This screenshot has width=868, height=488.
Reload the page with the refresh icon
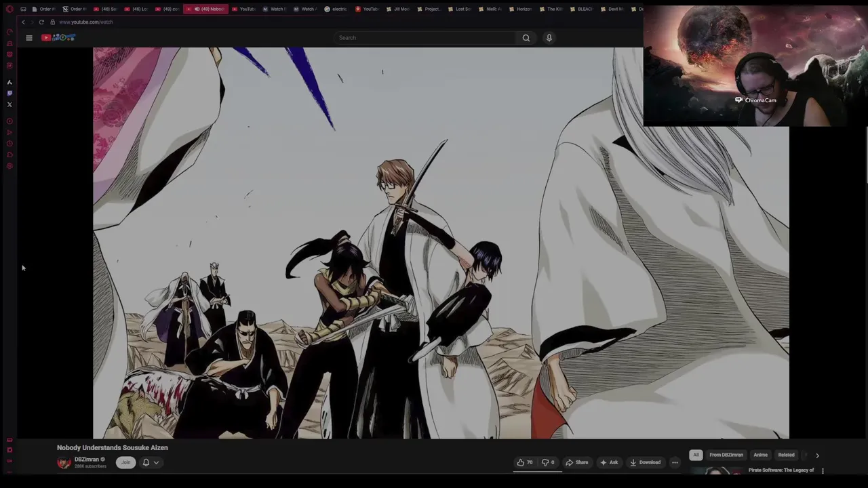[41, 22]
